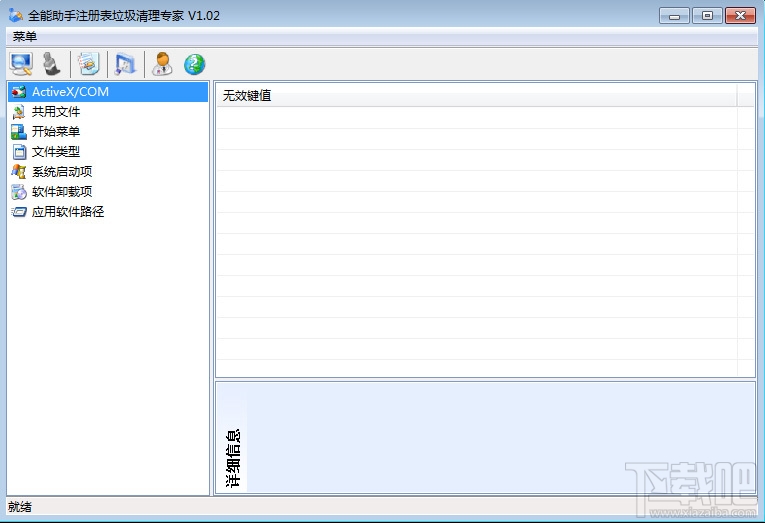Click the 详细信息 vertical label
This screenshot has width=765, height=523.
[x=233, y=458]
